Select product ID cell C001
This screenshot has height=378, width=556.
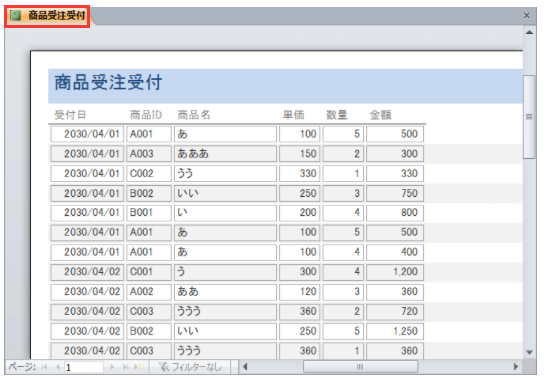coord(149,272)
